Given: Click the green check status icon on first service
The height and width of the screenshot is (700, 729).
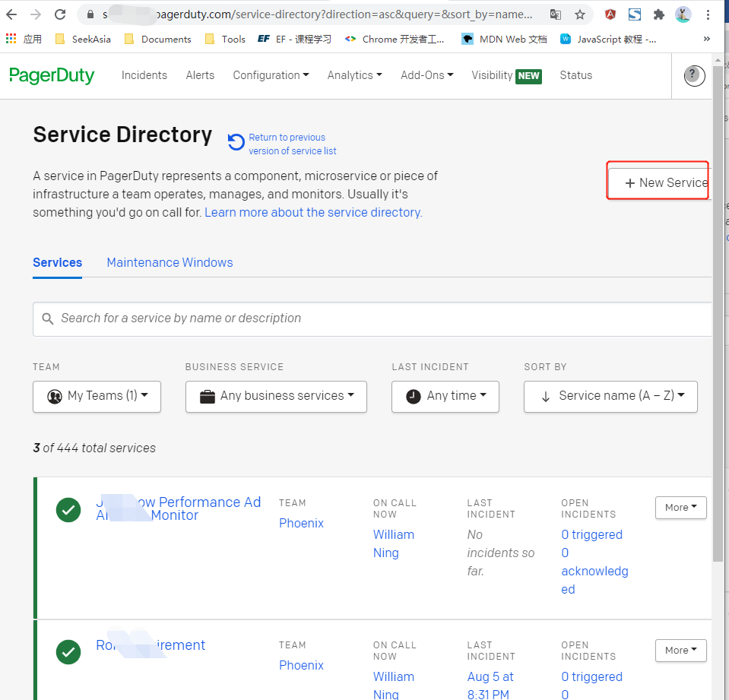Looking at the screenshot, I should [x=68, y=510].
